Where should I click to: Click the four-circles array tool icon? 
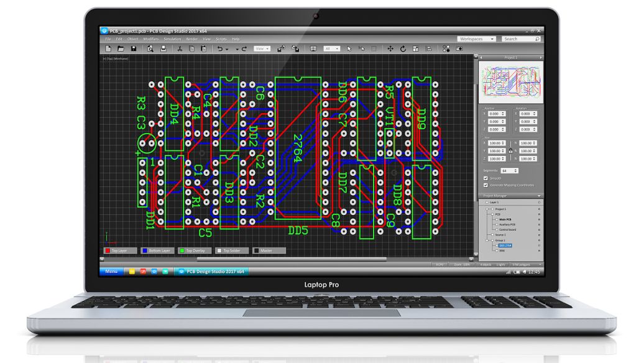[x=446, y=49]
